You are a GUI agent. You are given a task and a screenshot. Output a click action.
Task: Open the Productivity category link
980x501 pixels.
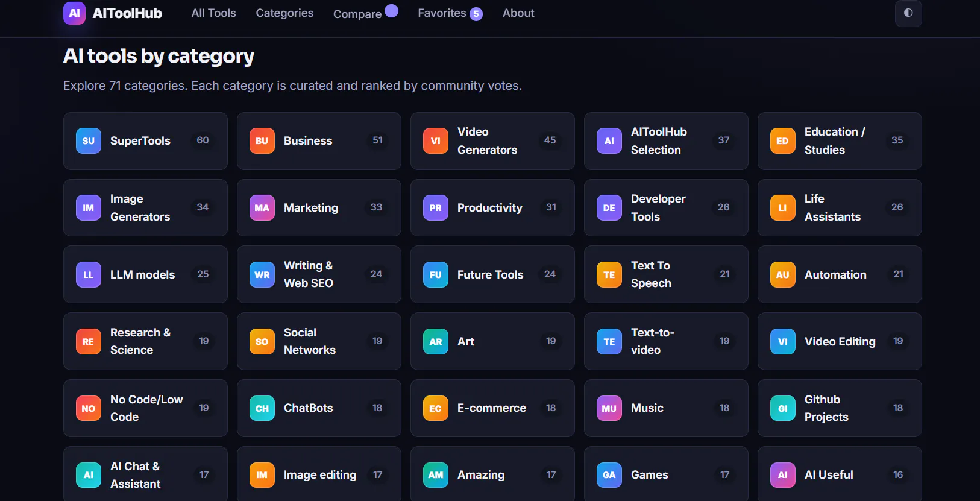(x=492, y=208)
